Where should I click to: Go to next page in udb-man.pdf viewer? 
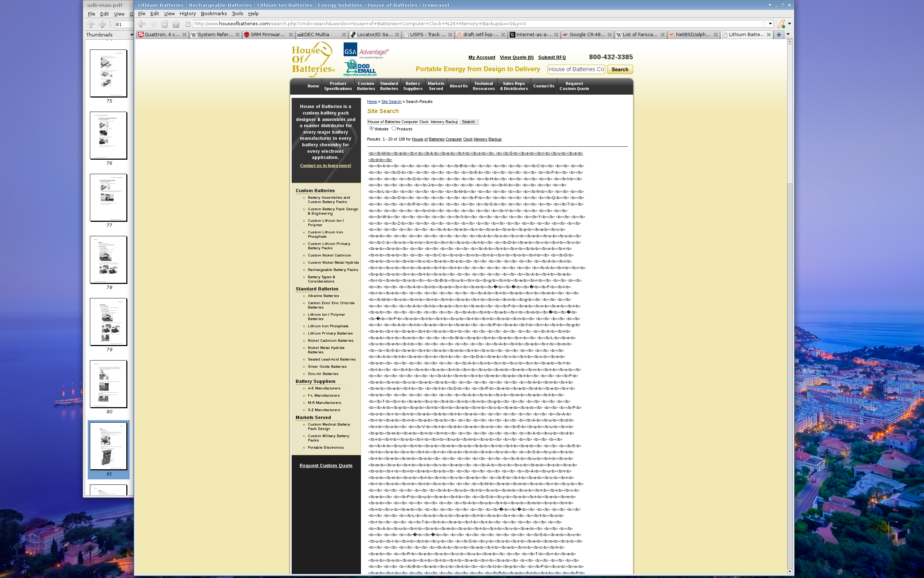[x=103, y=24]
